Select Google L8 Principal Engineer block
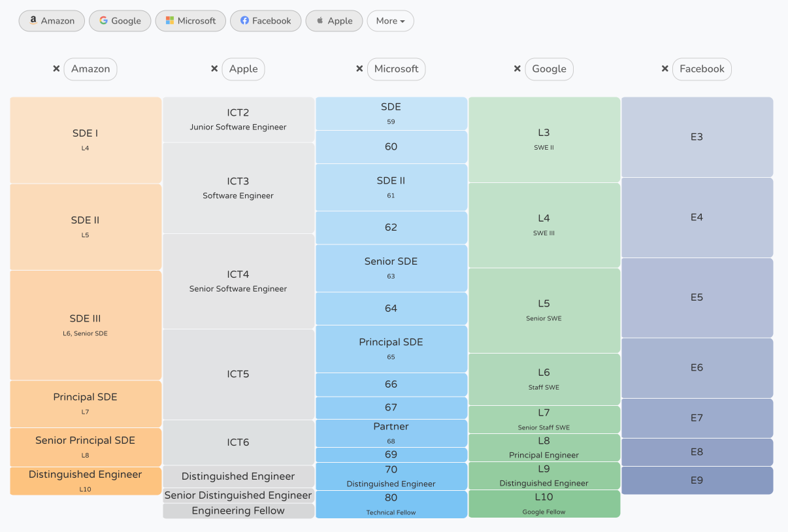The height and width of the screenshot is (532, 788). (544, 448)
